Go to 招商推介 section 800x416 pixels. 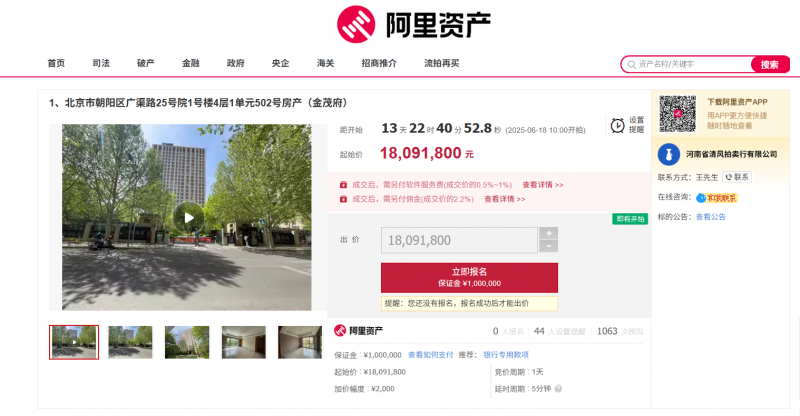coord(379,63)
